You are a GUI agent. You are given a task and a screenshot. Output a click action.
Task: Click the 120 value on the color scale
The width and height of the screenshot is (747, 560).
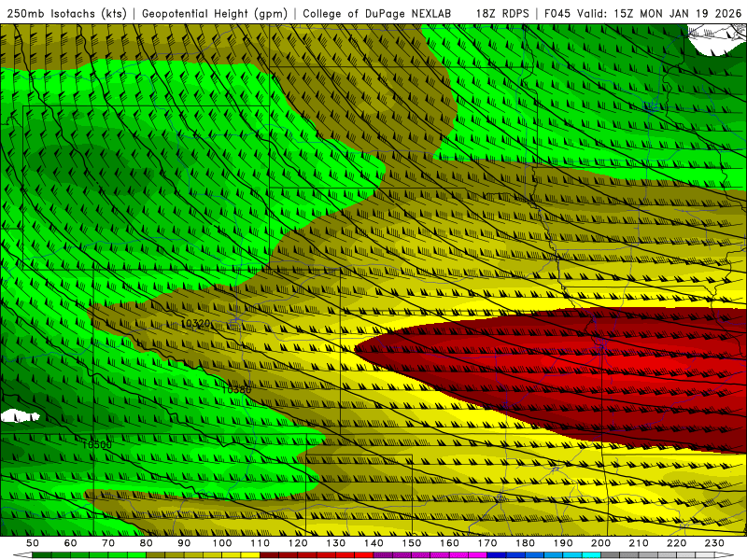point(298,543)
